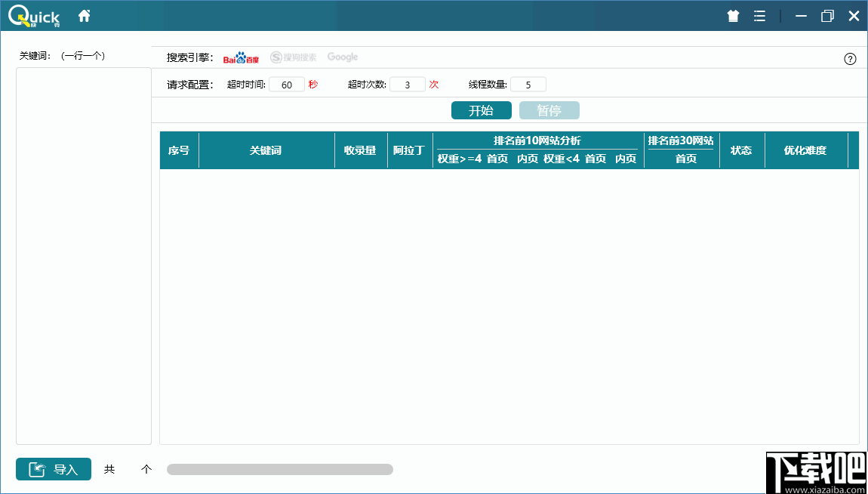Click the progress bar at the bottom

pos(279,468)
